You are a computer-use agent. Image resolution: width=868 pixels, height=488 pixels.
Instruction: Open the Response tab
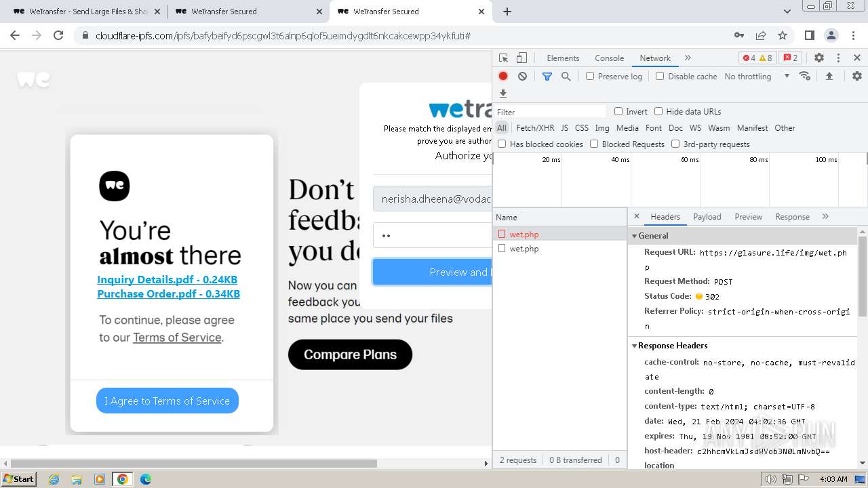tap(792, 217)
